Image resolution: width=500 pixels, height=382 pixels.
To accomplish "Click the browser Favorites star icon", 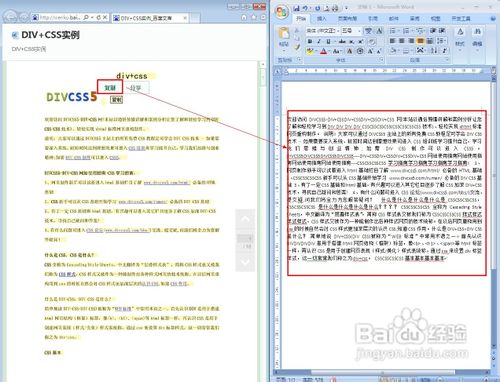I will (x=254, y=17).
